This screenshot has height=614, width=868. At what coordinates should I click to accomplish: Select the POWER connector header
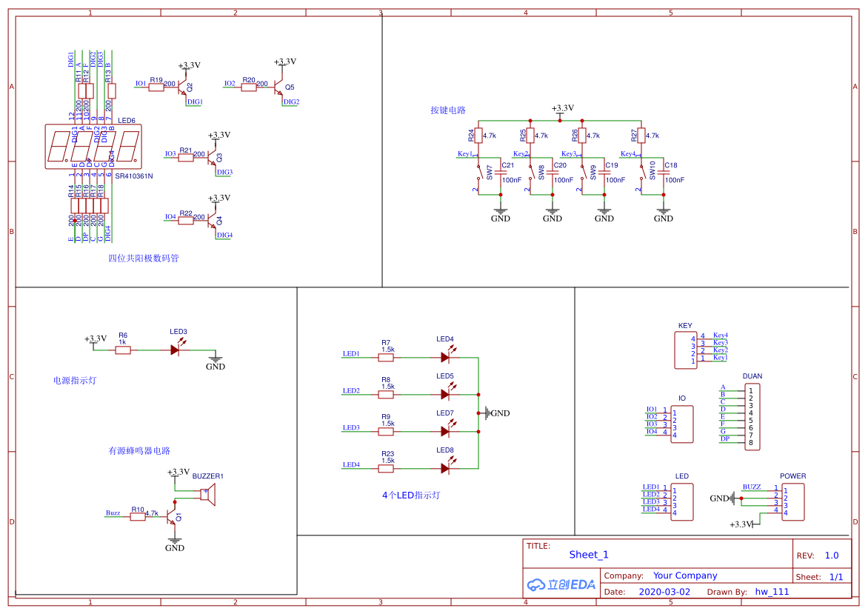coord(792,501)
